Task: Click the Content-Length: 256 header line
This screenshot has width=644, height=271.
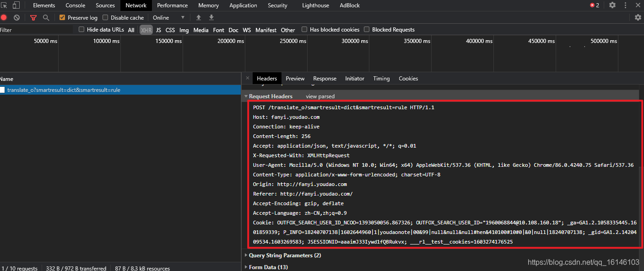Action: [282, 136]
